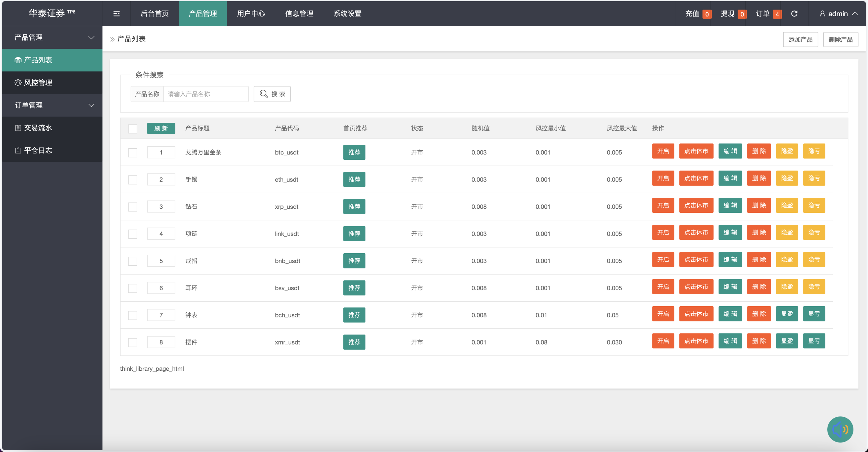The width and height of the screenshot is (868, 452).
Task: Check the checkbox for 龙腾万里金条 row
Action: point(132,153)
